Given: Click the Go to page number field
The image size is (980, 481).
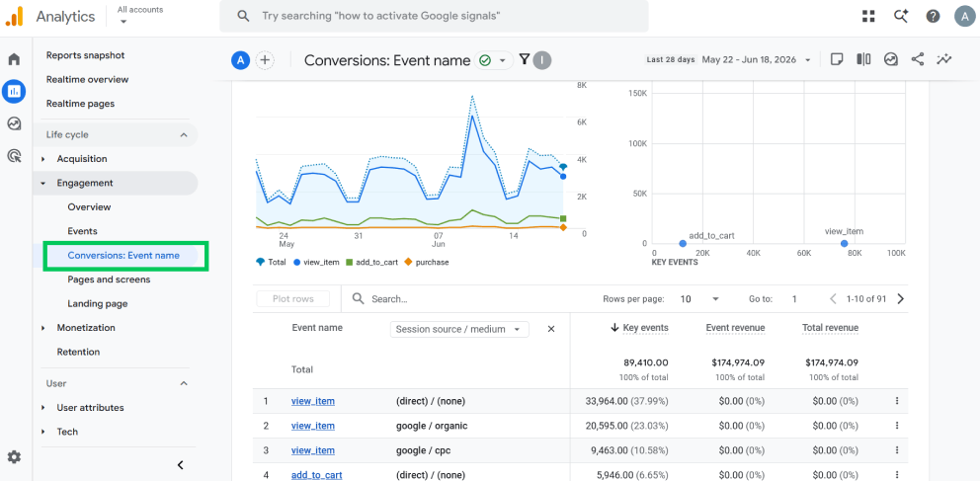Looking at the screenshot, I should (794, 298).
